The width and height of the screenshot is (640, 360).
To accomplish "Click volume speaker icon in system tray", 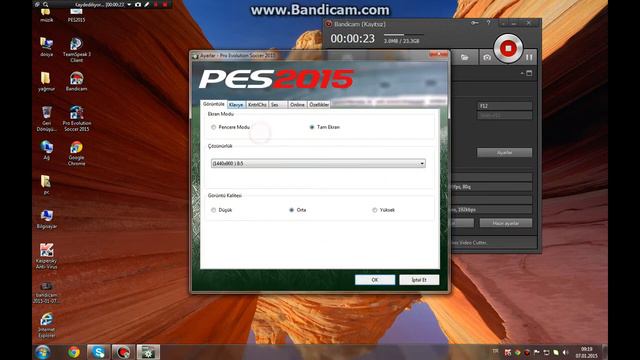I will [565, 352].
